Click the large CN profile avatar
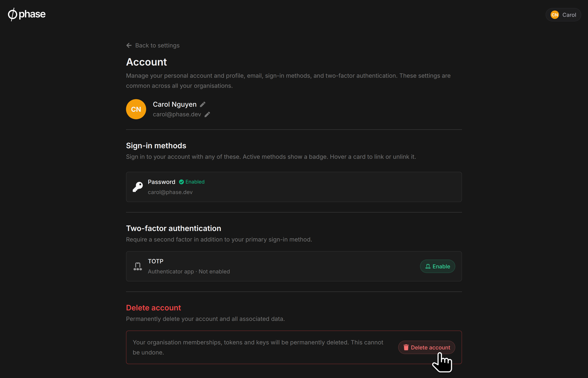The image size is (588, 378). (136, 109)
